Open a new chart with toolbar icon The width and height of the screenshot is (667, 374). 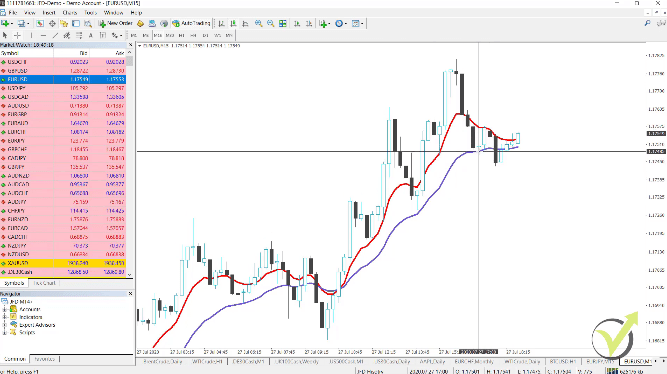6,23
